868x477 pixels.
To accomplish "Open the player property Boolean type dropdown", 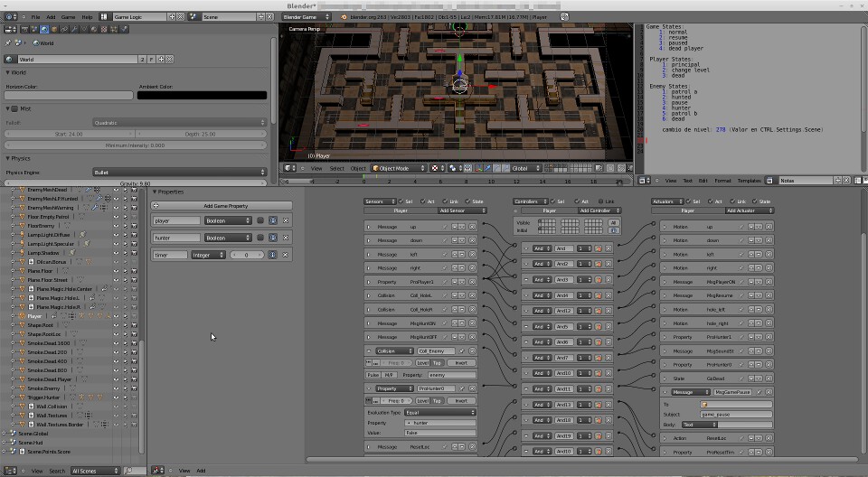I will click(x=228, y=220).
